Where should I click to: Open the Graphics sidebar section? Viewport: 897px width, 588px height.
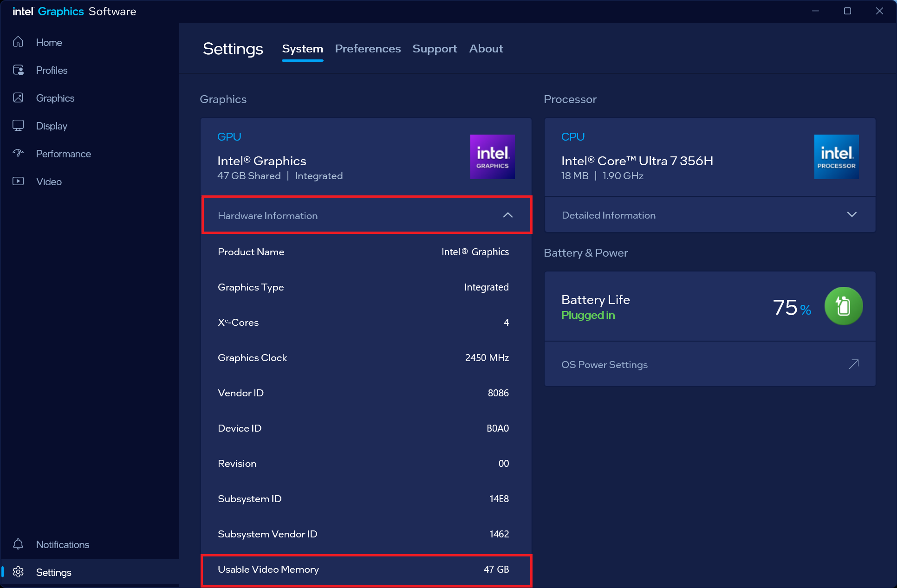click(90, 98)
